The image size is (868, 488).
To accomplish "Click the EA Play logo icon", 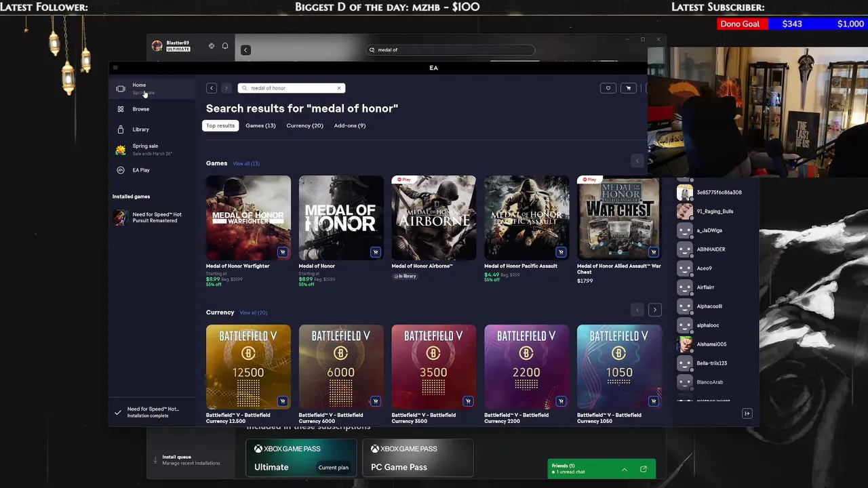I will pyautogui.click(x=121, y=170).
